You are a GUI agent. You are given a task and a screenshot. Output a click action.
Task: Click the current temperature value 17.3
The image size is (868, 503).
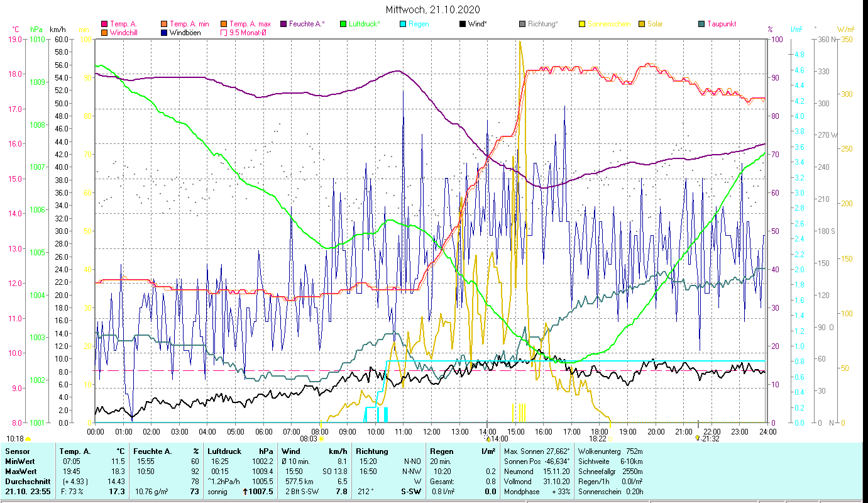coord(118,492)
